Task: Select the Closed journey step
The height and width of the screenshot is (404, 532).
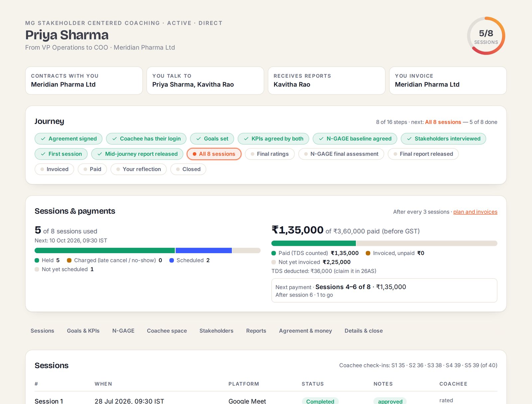Action: point(188,169)
